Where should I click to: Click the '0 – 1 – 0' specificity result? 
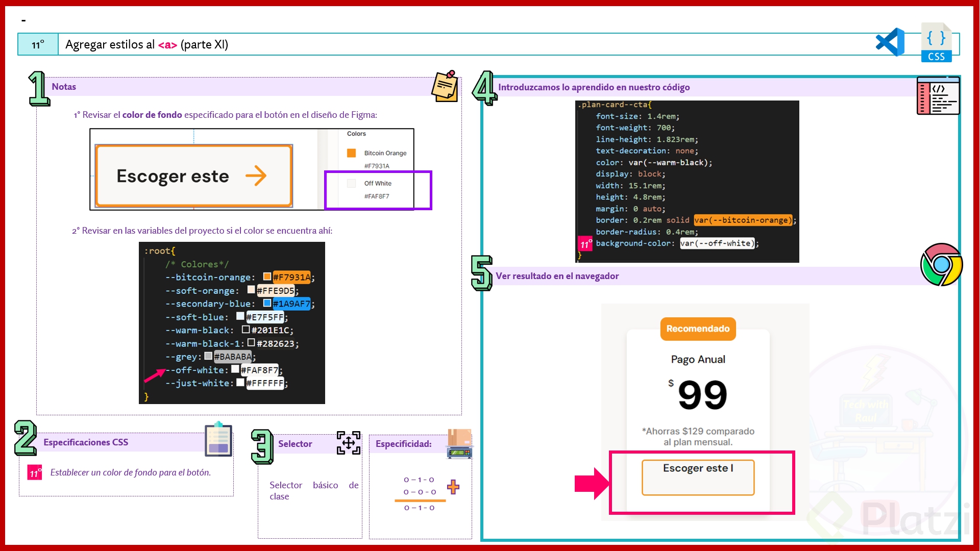pyautogui.click(x=420, y=508)
